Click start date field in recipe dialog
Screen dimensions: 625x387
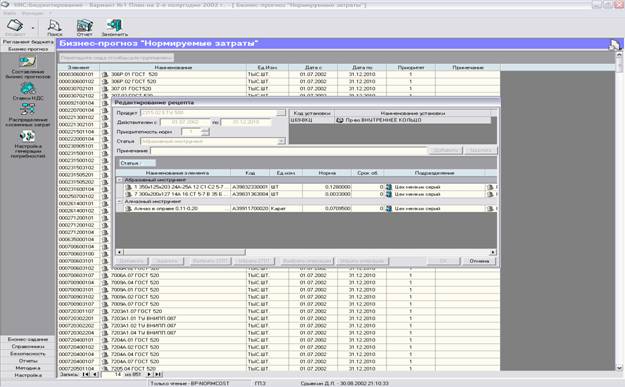point(185,122)
